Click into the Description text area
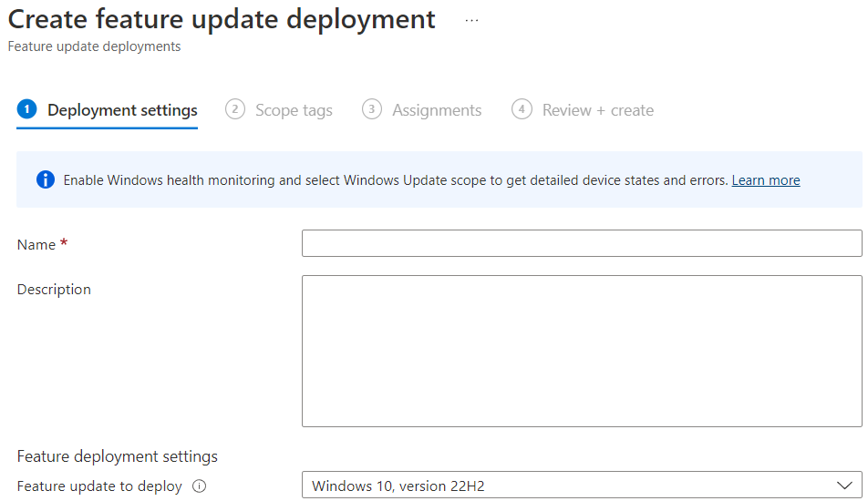The height and width of the screenshot is (501, 868). 582,351
